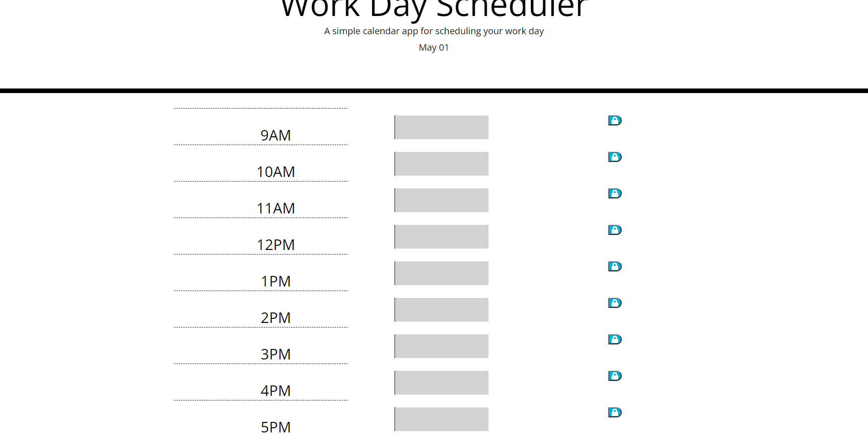Click the 9AM event text field
The height and width of the screenshot is (442, 868).
click(441, 127)
